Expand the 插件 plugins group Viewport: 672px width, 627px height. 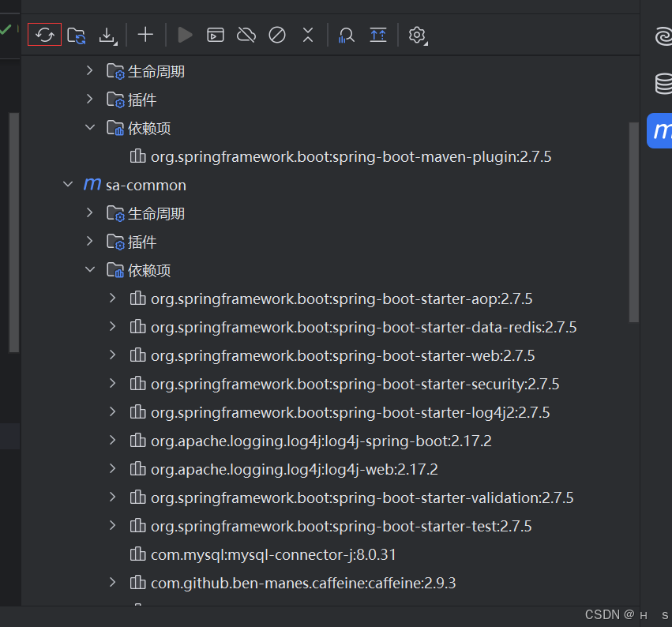pos(89,241)
